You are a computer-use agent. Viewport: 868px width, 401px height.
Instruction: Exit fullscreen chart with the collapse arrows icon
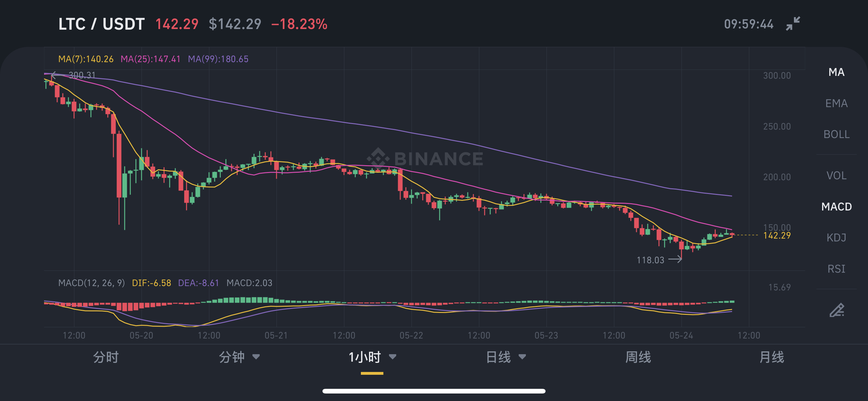pos(793,23)
